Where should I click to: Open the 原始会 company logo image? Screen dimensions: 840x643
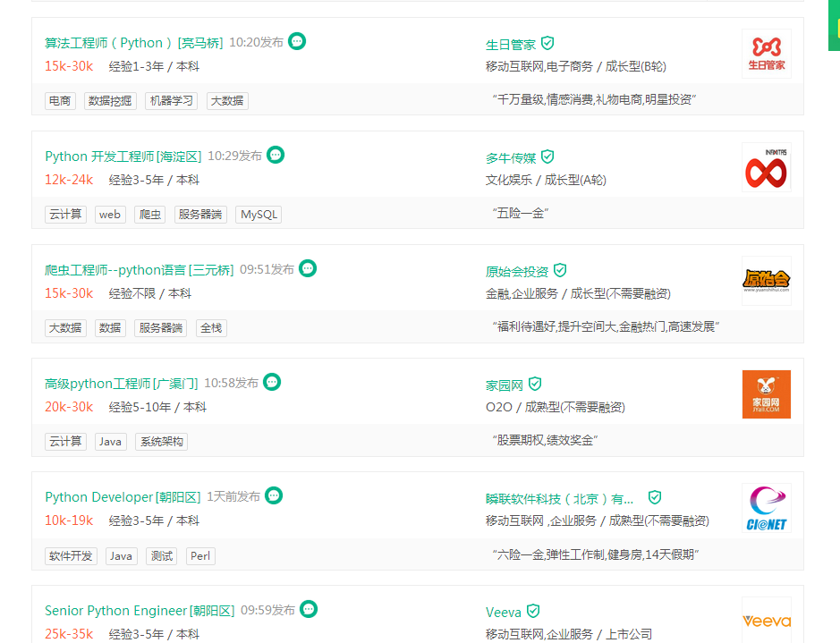[x=766, y=281]
